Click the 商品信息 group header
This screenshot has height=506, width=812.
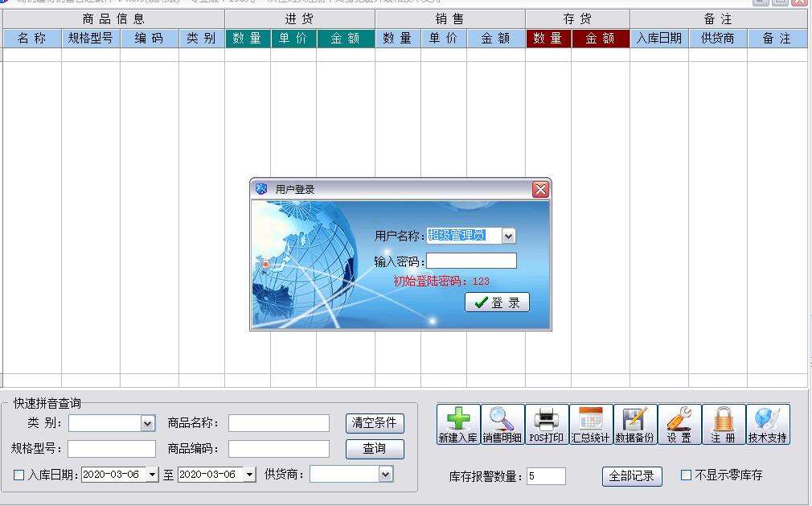click(113, 19)
